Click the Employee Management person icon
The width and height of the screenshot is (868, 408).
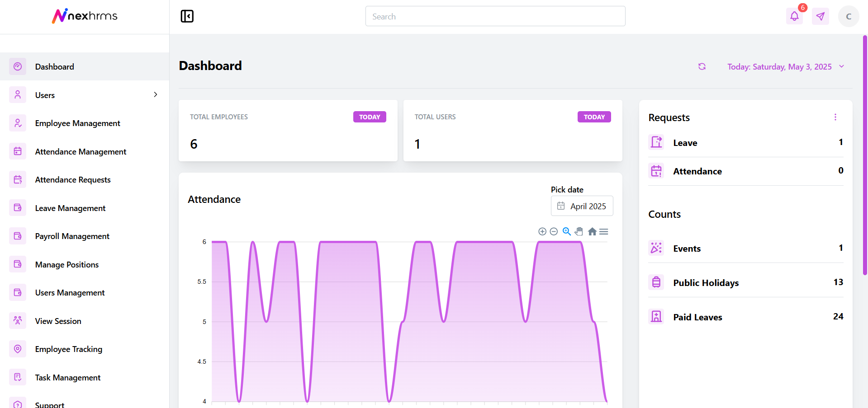click(x=18, y=123)
